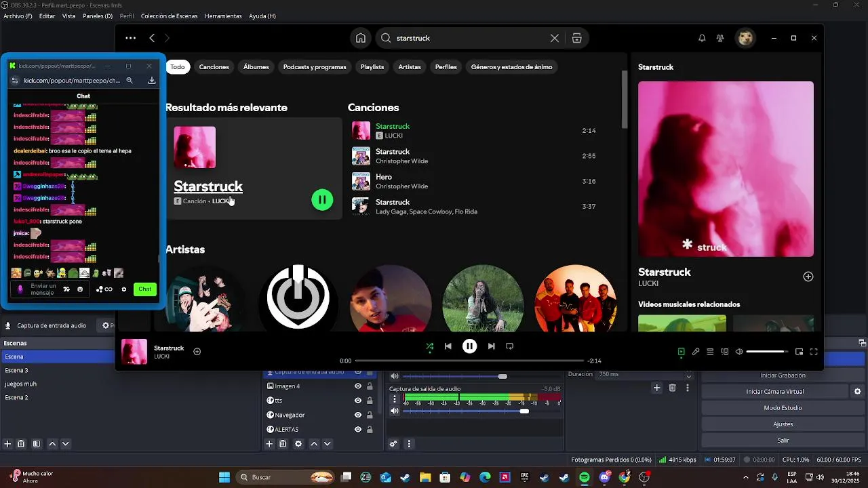Image resolution: width=868 pixels, height=488 pixels.
Task: Toggle visibility of Imagen 4 source
Action: (x=358, y=386)
